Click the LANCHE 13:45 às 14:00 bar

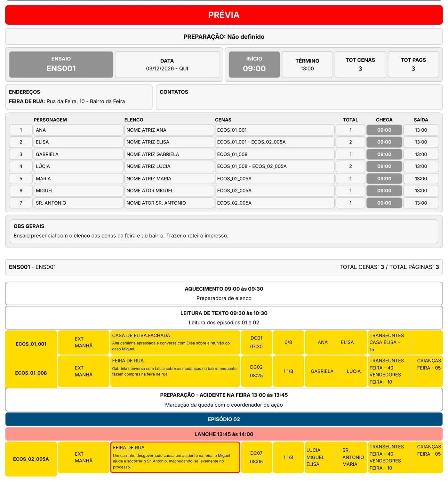pos(224,434)
